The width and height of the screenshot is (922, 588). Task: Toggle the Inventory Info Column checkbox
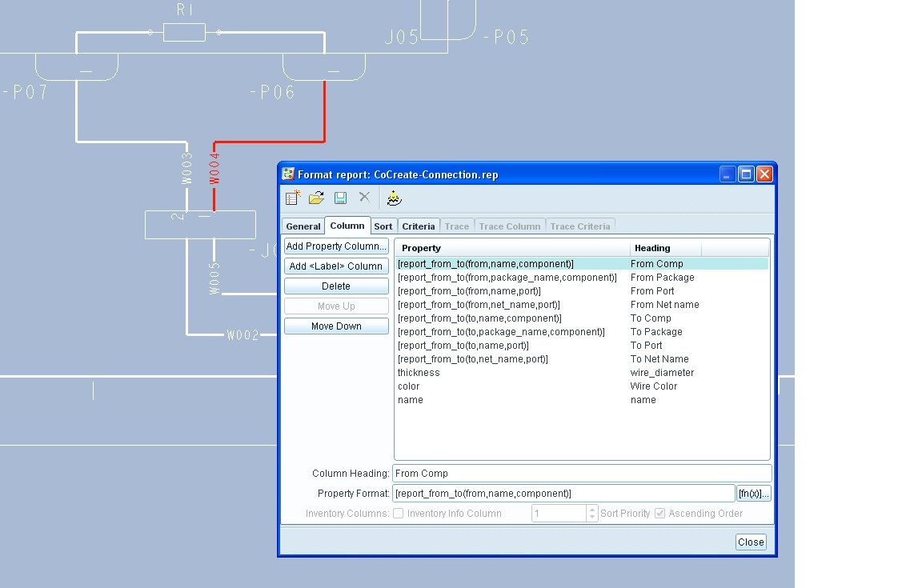(398, 514)
